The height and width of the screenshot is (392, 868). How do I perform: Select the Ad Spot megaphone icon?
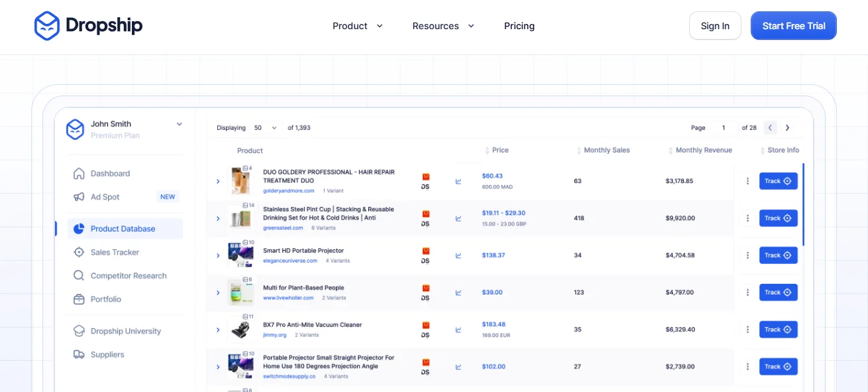coord(79,196)
